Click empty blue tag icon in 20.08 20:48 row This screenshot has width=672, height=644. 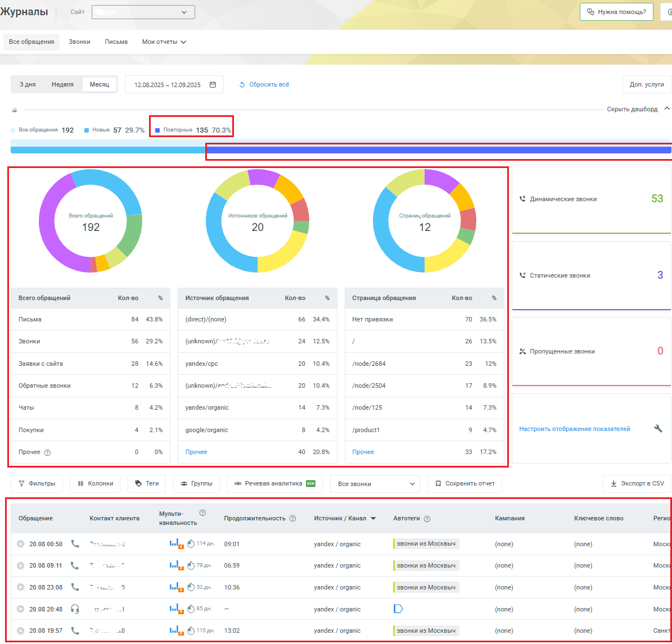[x=398, y=609]
